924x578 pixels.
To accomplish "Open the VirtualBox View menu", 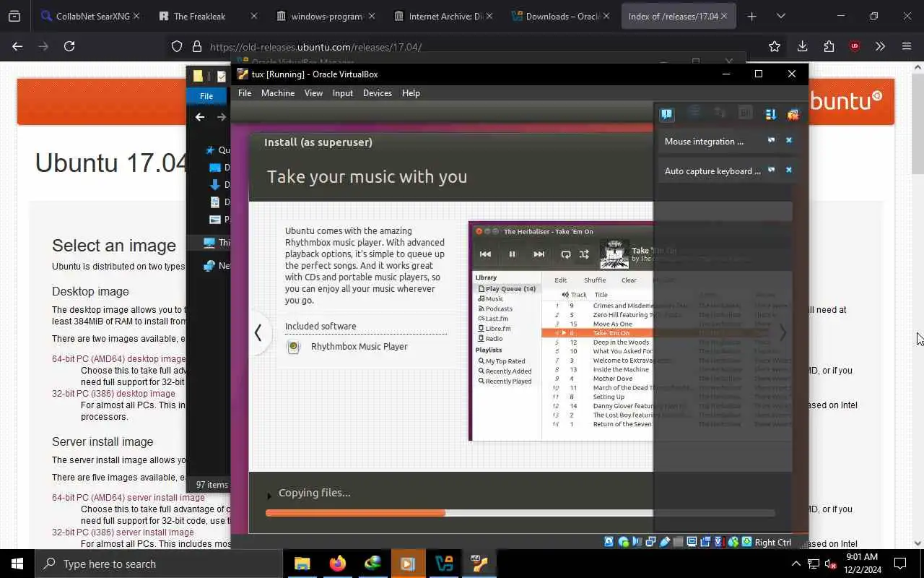I will point(313,93).
